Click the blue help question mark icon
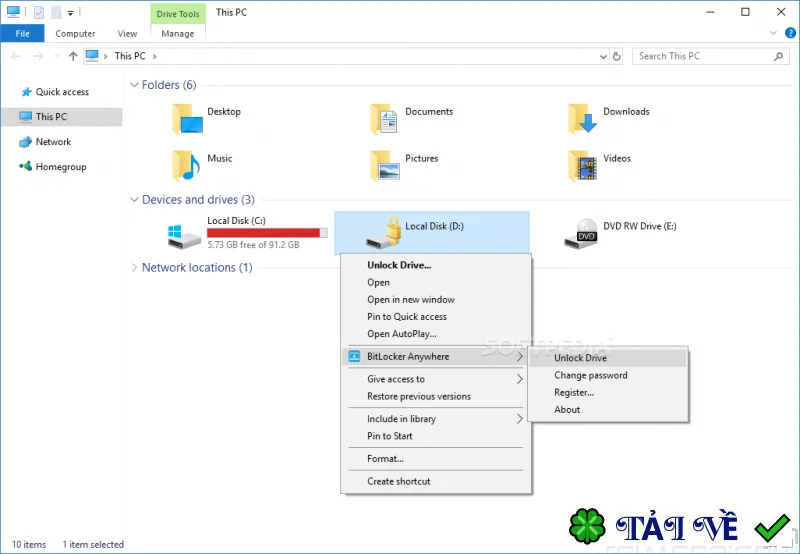 790,33
